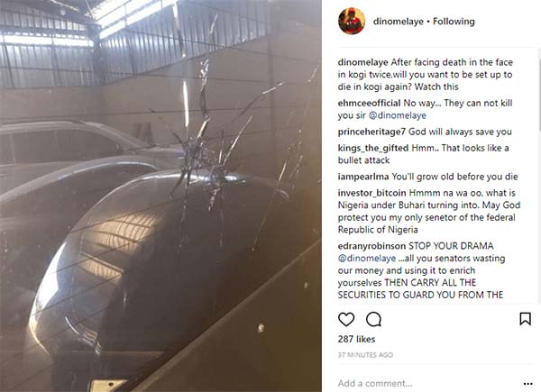Click the cracked windshield post photo

[x=160, y=196]
